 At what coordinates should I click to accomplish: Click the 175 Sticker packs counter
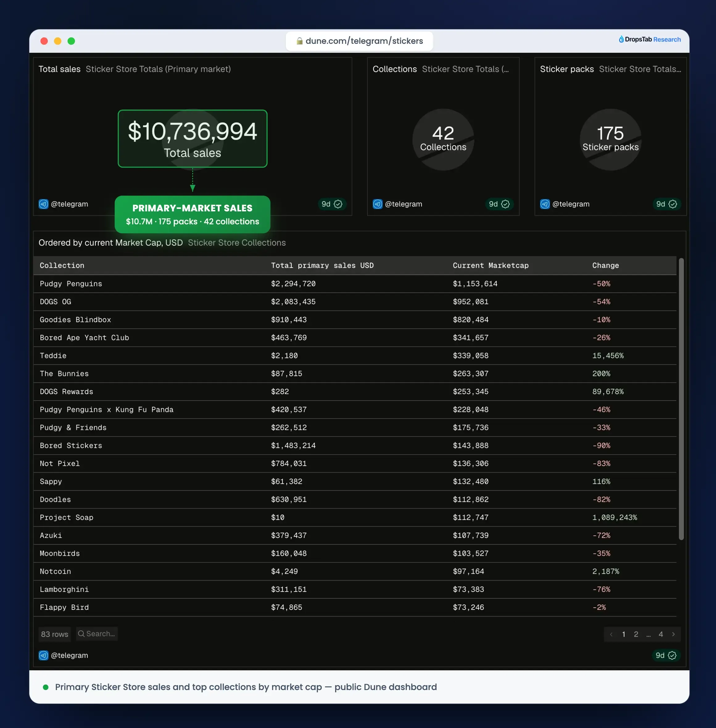click(610, 139)
